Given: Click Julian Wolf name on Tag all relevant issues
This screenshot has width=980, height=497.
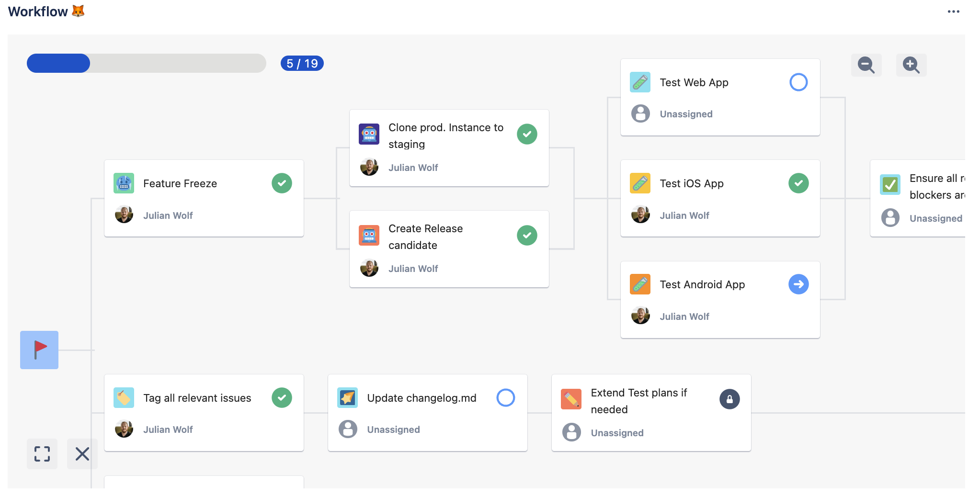Looking at the screenshot, I should coord(168,429).
